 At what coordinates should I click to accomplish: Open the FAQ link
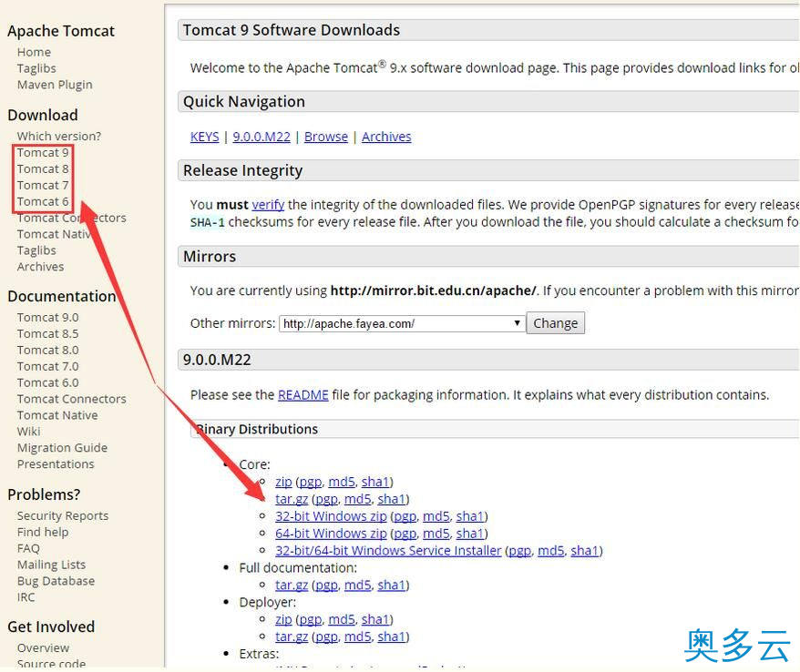click(x=28, y=548)
